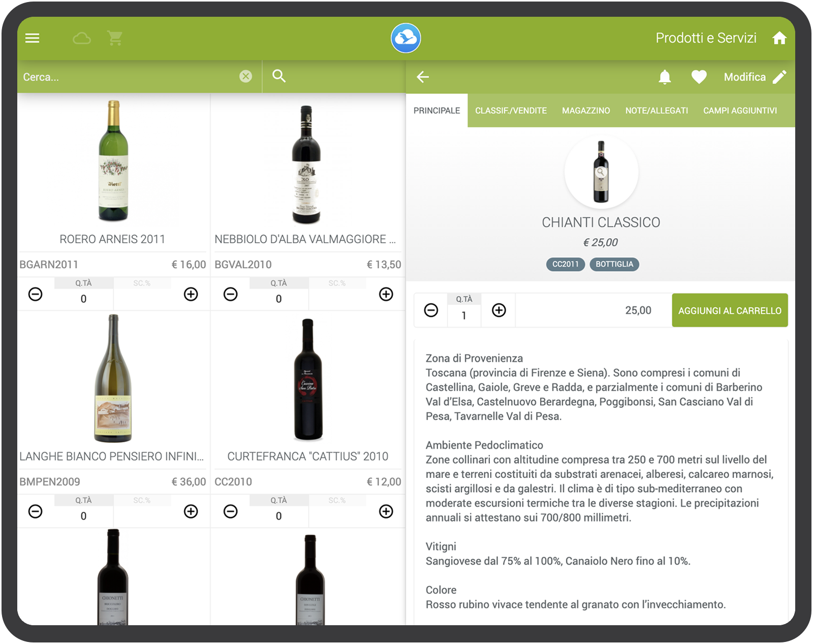Click the € 13,50 price
Viewport: 813px width, 644px height.
tap(384, 265)
